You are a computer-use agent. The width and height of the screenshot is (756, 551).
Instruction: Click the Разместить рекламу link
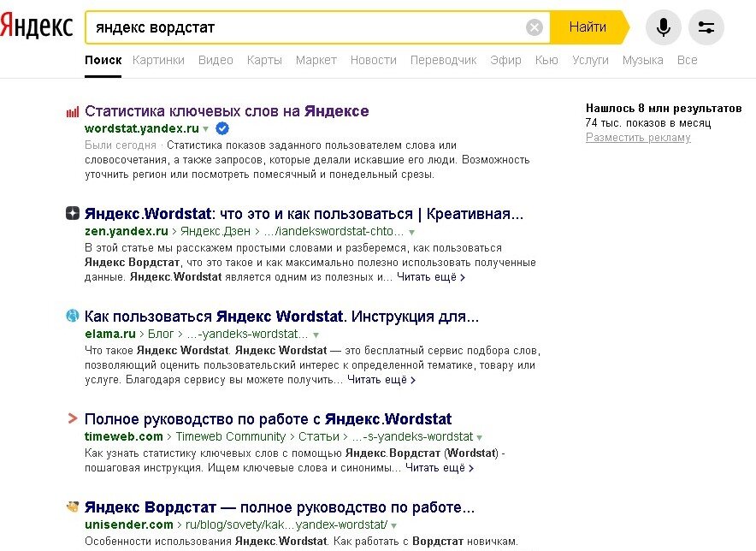click(638, 138)
